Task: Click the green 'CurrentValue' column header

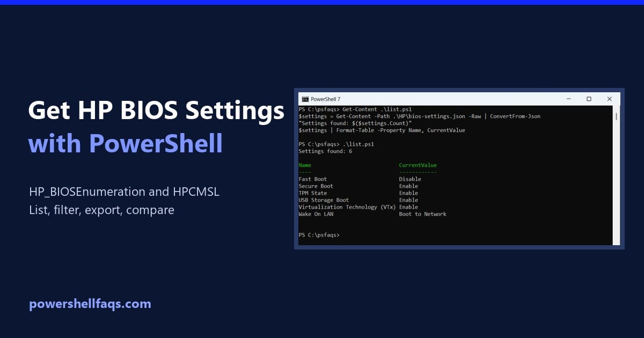Action: point(418,165)
